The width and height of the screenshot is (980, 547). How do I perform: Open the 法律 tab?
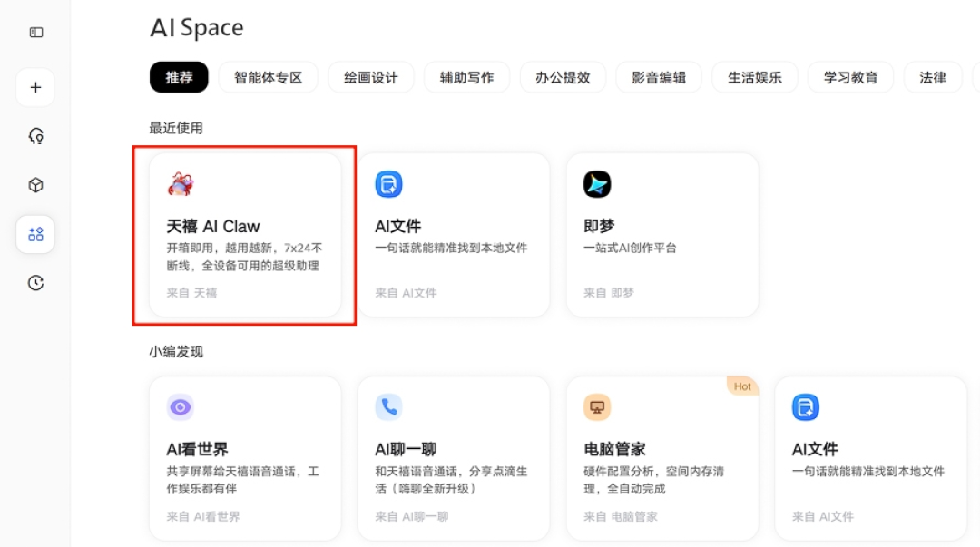click(x=933, y=77)
